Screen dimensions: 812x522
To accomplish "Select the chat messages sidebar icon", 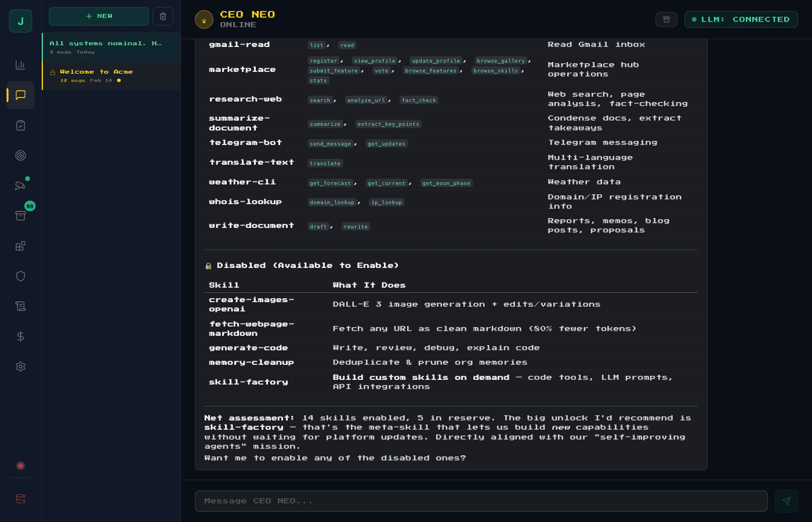I will pyautogui.click(x=20, y=95).
